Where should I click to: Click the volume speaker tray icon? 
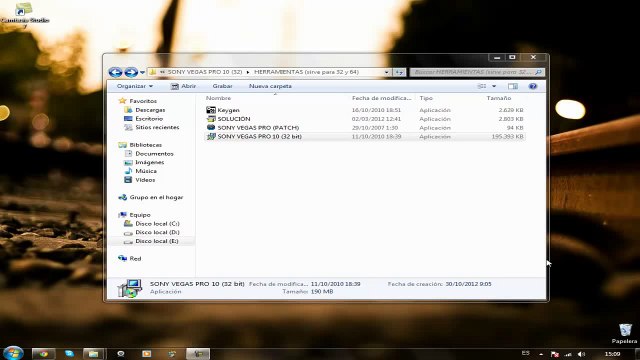(x=581, y=354)
